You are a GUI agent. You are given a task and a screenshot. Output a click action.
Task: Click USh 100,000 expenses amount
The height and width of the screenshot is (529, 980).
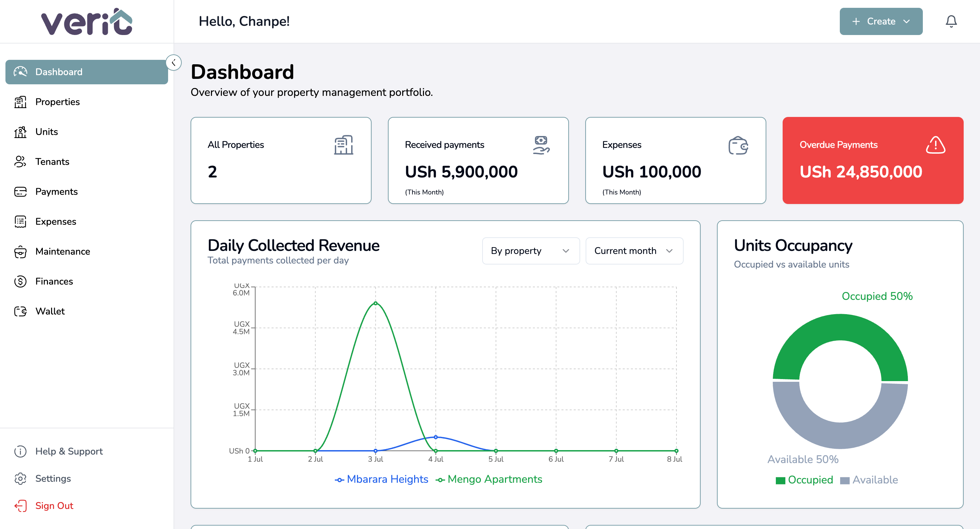pyautogui.click(x=652, y=172)
